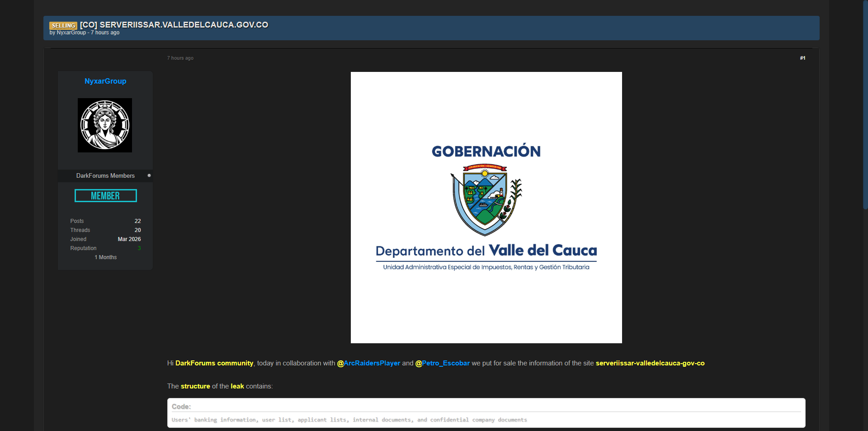Click the DarkForums Members group label
This screenshot has height=431, width=868.
click(105, 175)
